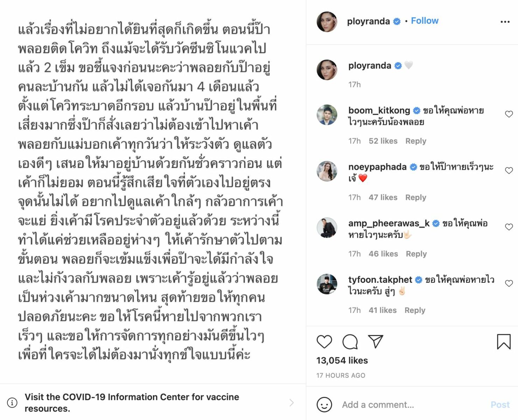Save post with the bookmark icon

[504, 342]
